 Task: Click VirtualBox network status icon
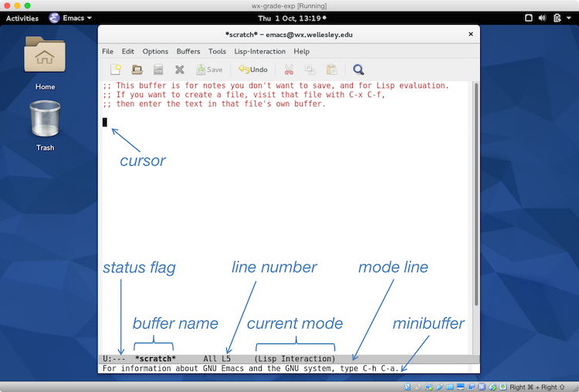pos(428,387)
